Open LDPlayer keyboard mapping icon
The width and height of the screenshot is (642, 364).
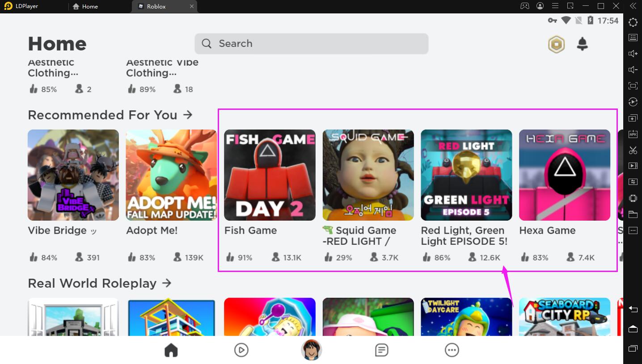tap(633, 38)
